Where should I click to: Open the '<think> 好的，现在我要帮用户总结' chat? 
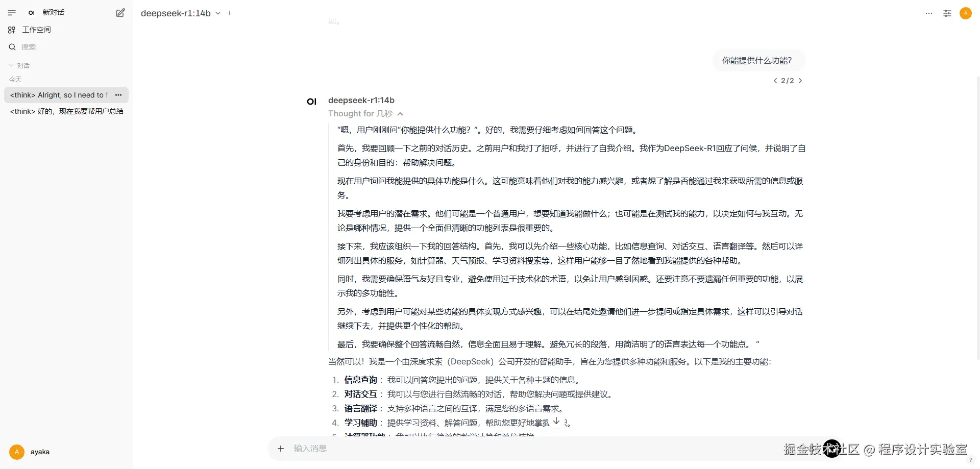point(66,111)
